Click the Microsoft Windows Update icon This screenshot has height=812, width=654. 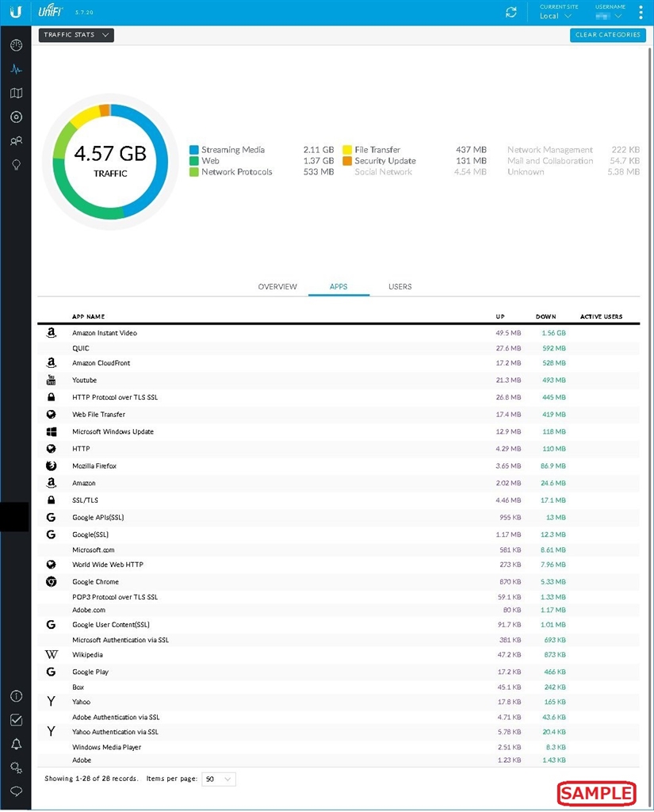(51, 431)
